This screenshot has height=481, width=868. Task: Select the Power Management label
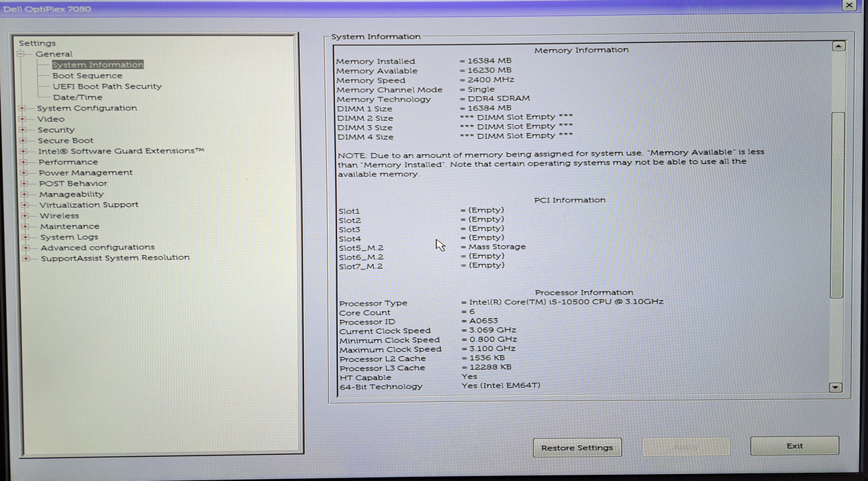[85, 172]
